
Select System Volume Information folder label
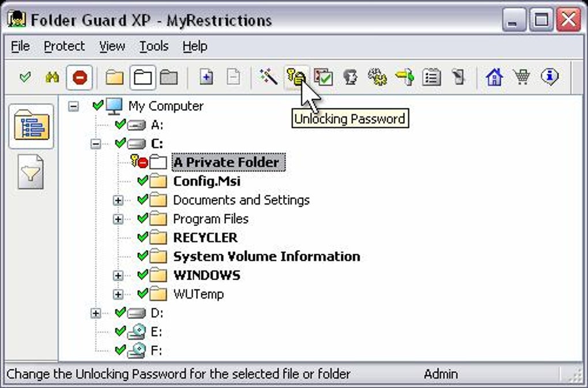point(267,257)
